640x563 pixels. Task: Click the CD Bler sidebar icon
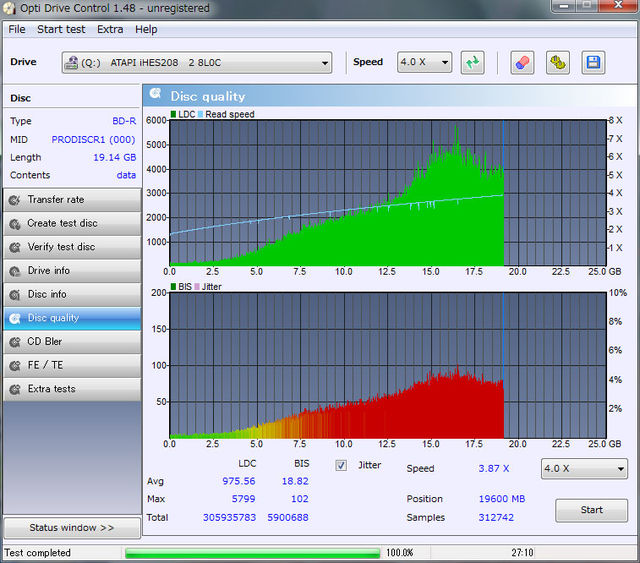point(15,342)
